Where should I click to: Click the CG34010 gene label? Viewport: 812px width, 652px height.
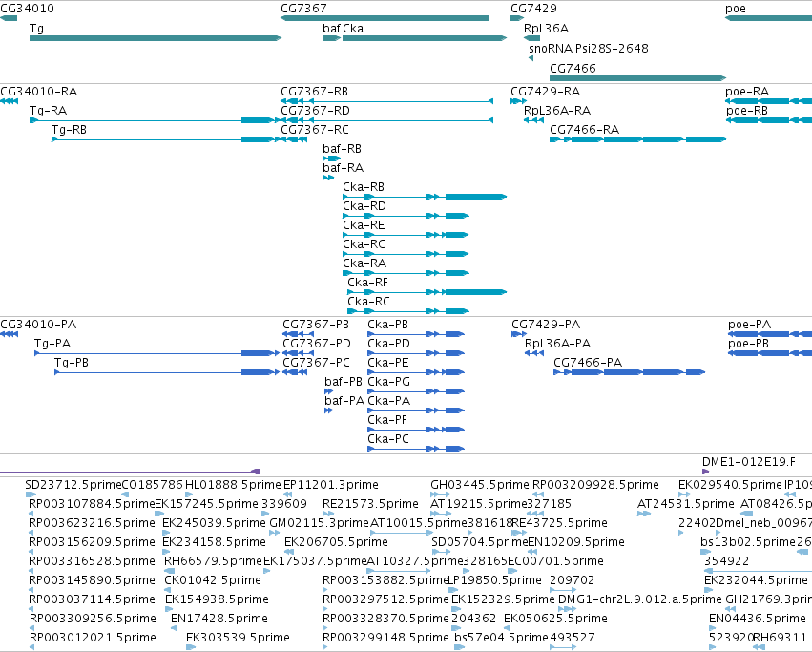(x=27, y=9)
